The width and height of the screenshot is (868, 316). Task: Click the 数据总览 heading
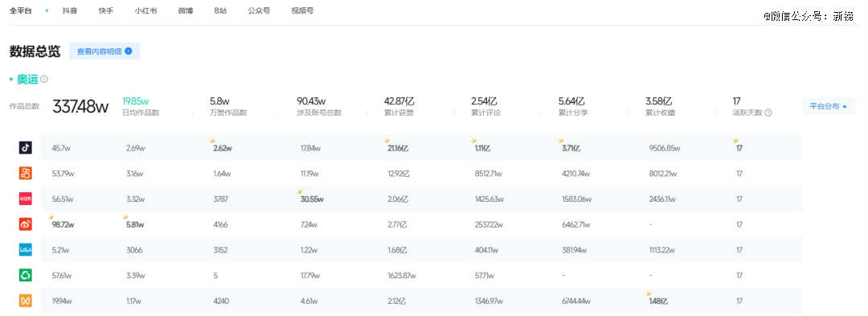coord(35,51)
